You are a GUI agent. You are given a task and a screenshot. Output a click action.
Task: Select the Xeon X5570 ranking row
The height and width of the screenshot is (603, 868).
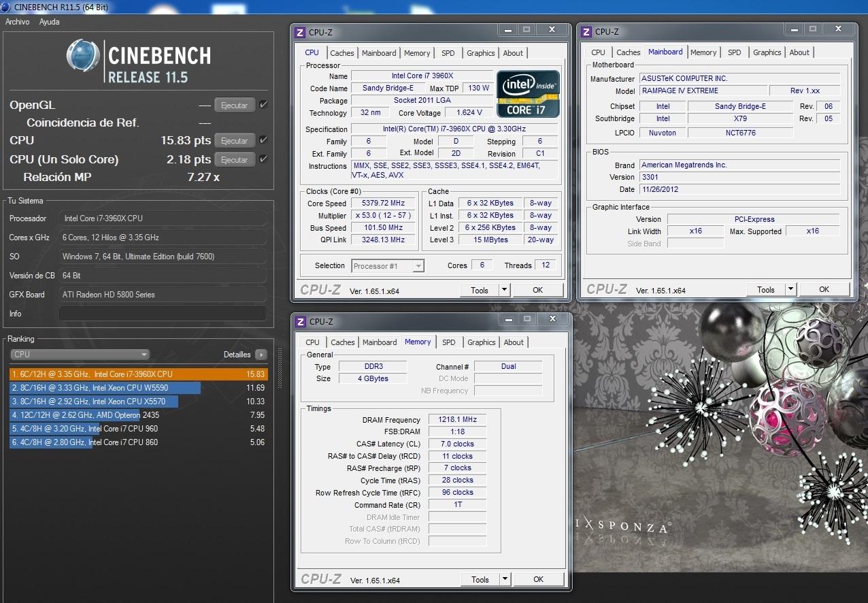pos(139,402)
